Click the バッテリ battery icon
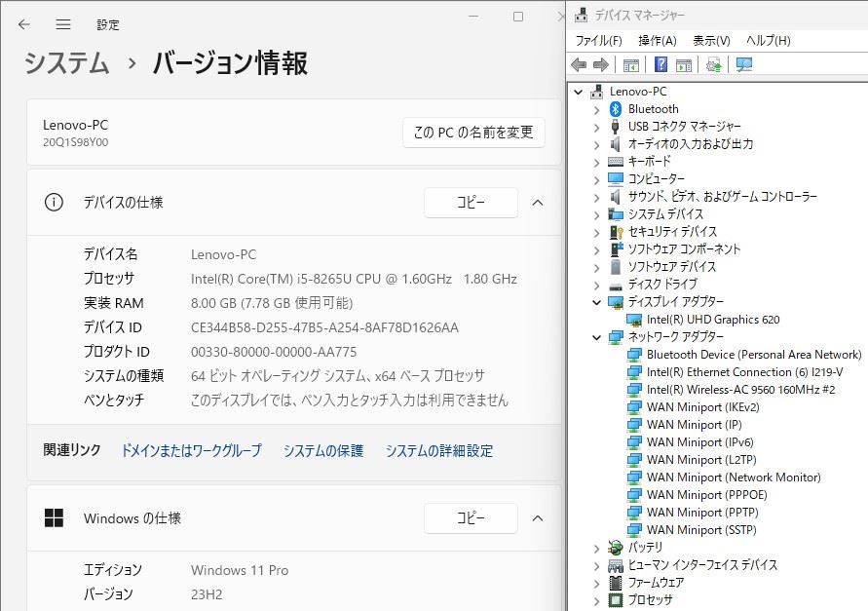Image resolution: width=868 pixels, height=611 pixels. click(616, 548)
